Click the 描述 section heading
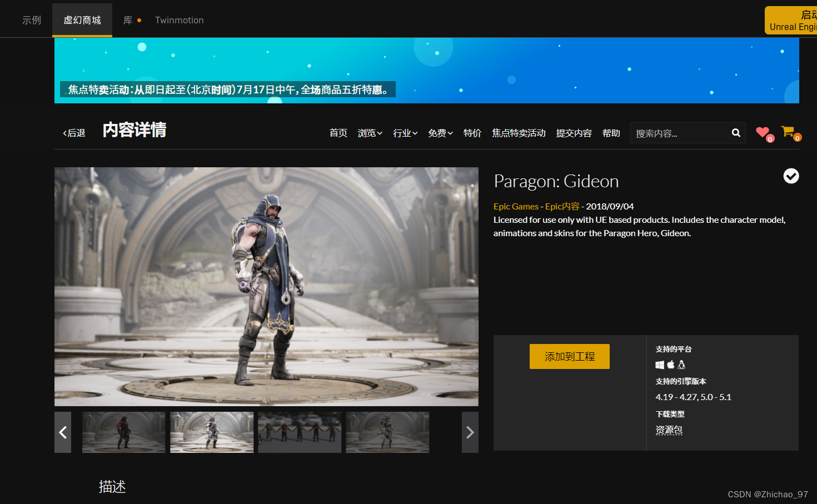The width and height of the screenshot is (817, 504). (x=112, y=487)
